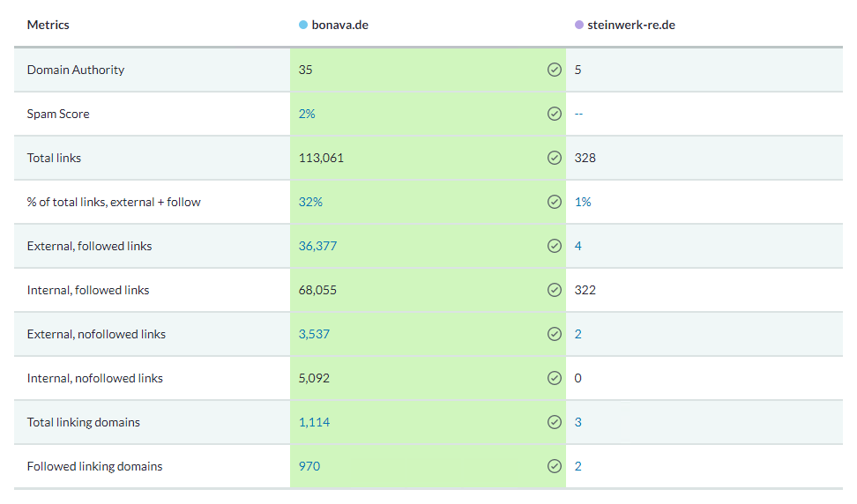Click the Domain Authority row checkmark icon

click(x=555, y=70)
